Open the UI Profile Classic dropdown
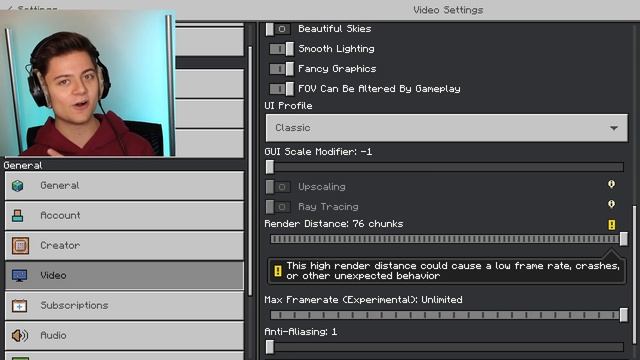Viewport: 640px width, 360px height. [x=447, y=128]
